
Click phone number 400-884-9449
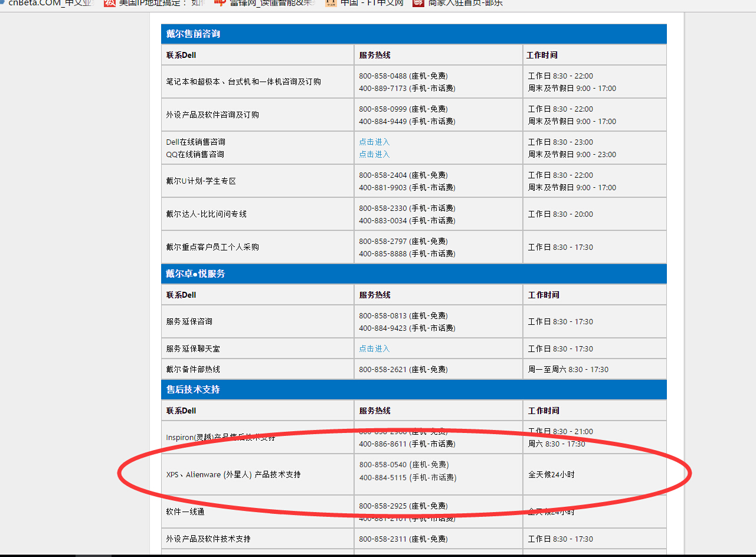pyautogui.click(x=383, y=121)
